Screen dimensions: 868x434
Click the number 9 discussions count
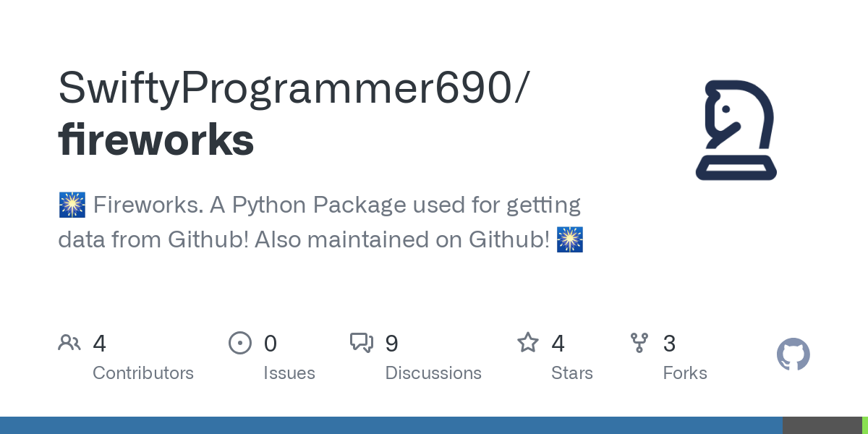pos(391,343)
